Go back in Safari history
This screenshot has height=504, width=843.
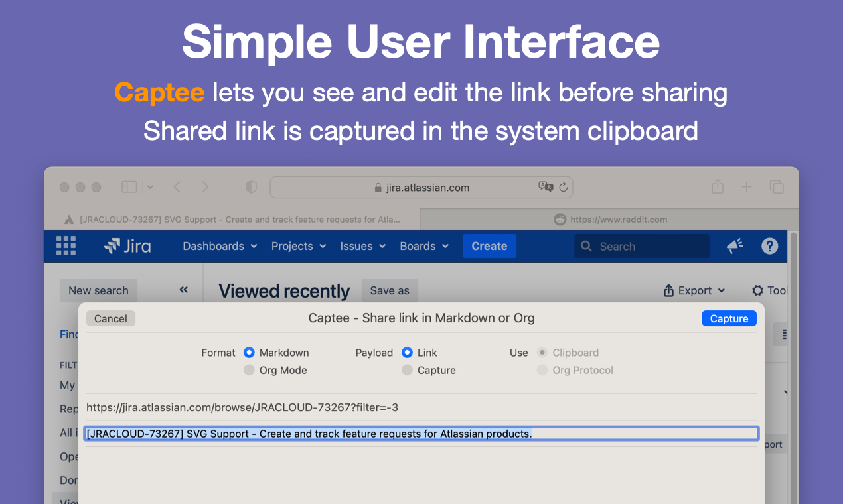click(x=177, y=187)
